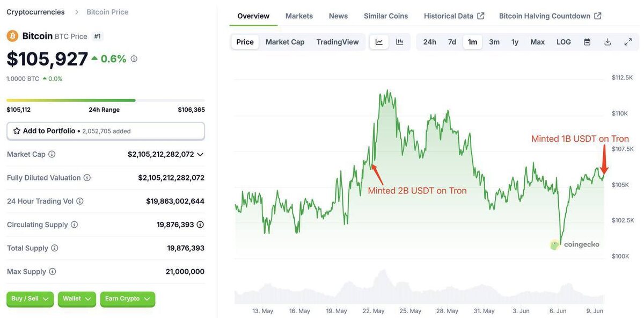This screenshot has height=318, width=644.
Task: Open the Buy / Sell dropdown
Action: pyautogui.click(x=30, y=299)
